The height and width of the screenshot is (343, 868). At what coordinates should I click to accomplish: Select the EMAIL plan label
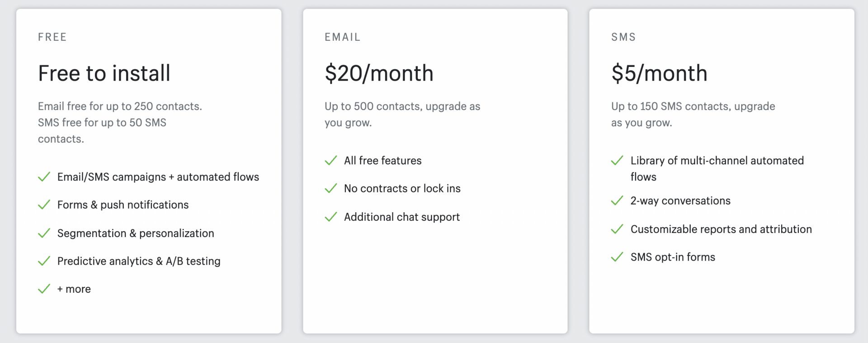click(x=343, y=37)
